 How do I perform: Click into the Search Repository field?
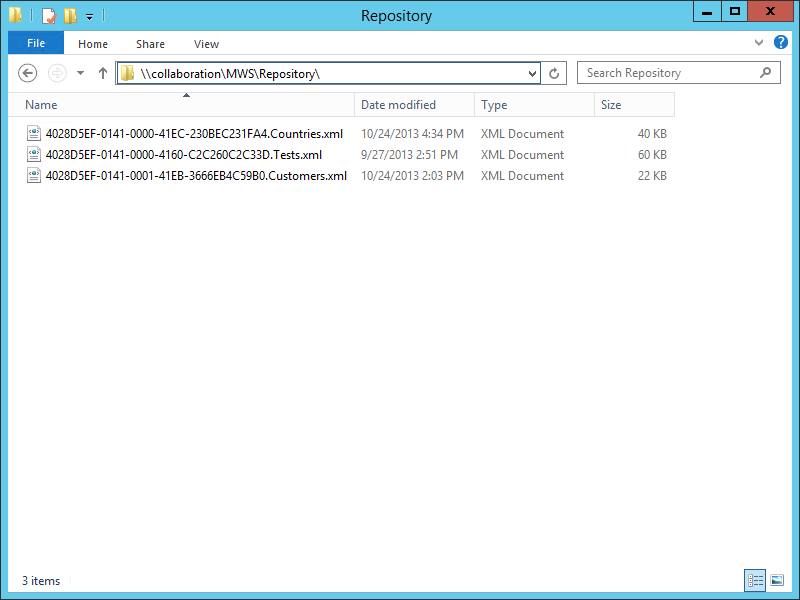tap(665, 73)
